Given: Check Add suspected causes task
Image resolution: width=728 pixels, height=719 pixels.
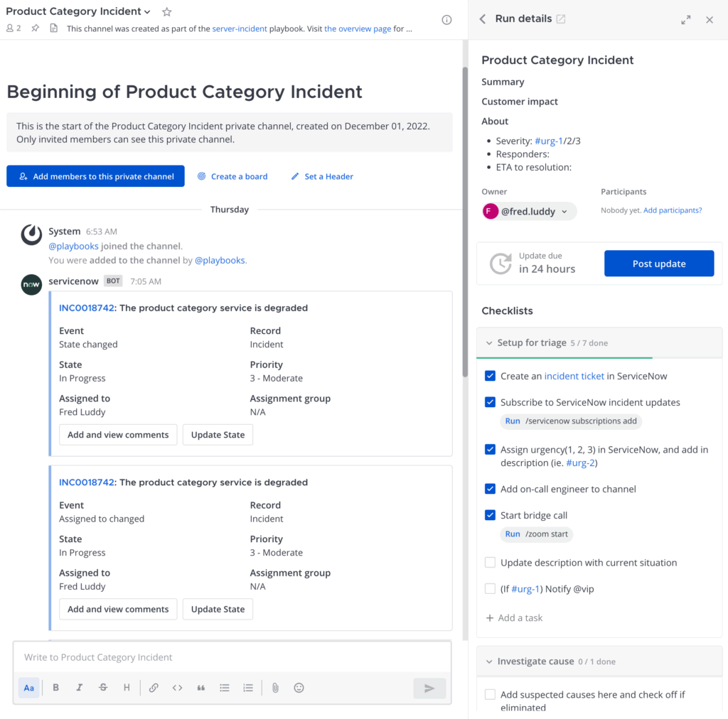Looking at the screenshot, I should [x=490, y=695].
